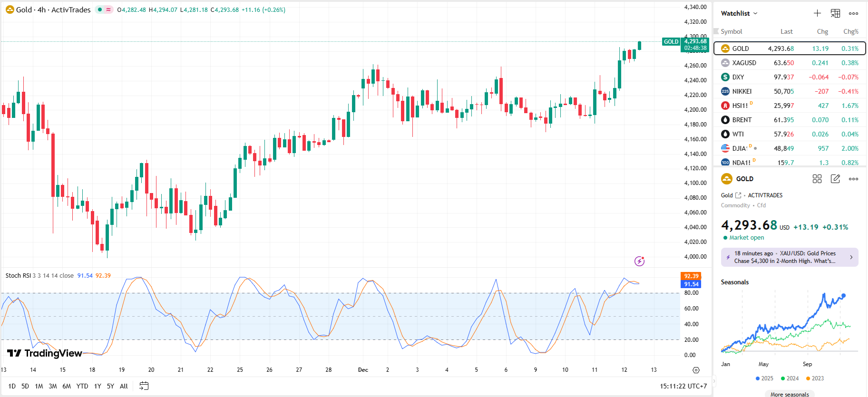
Task: Toggle the 2023 seasonals series
Action: [x=815, y=378]
